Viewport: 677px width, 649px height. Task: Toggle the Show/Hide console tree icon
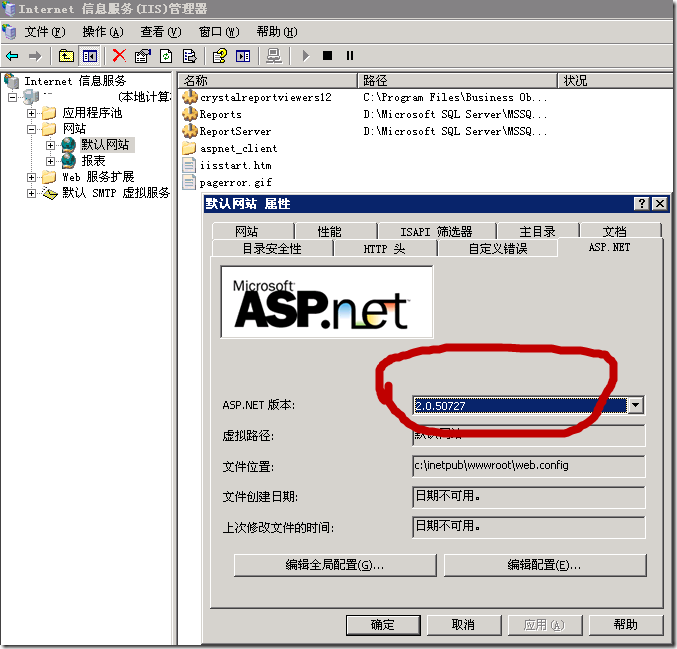point(90,56)
